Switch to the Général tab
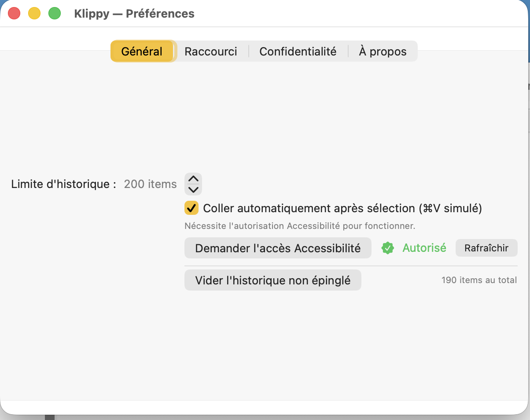 point(142,52)
